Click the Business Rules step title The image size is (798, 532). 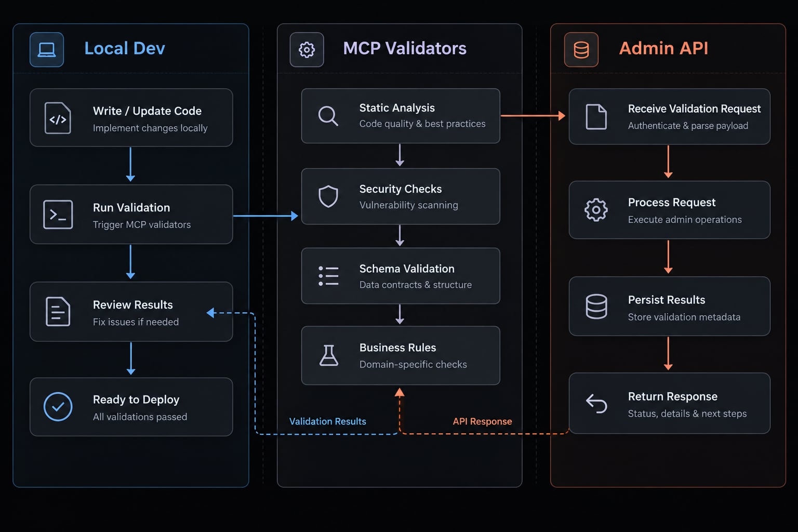click(397, 348)
